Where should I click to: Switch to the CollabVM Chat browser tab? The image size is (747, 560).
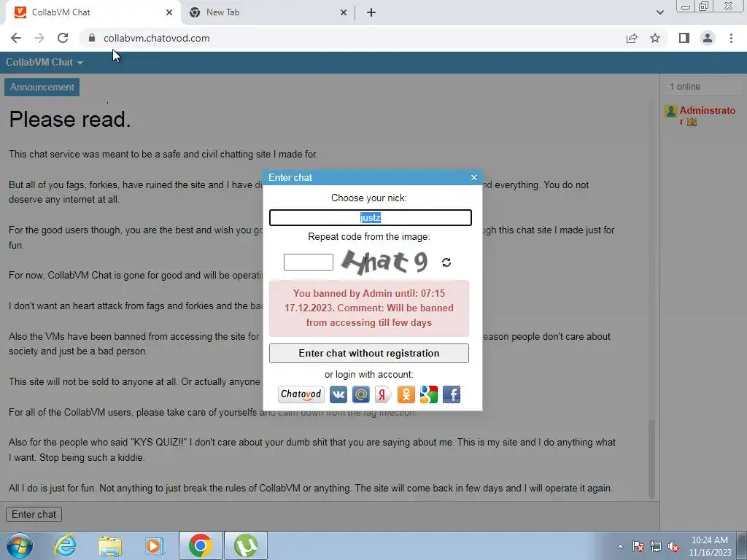pyautogui.click(x=93, y=12)
